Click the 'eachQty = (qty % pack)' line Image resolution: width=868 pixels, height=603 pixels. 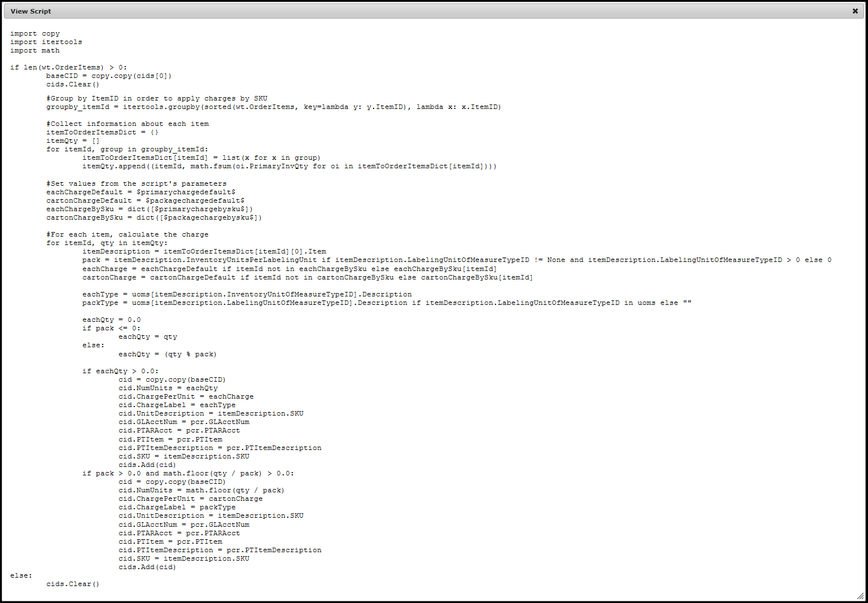coord(168,354)
